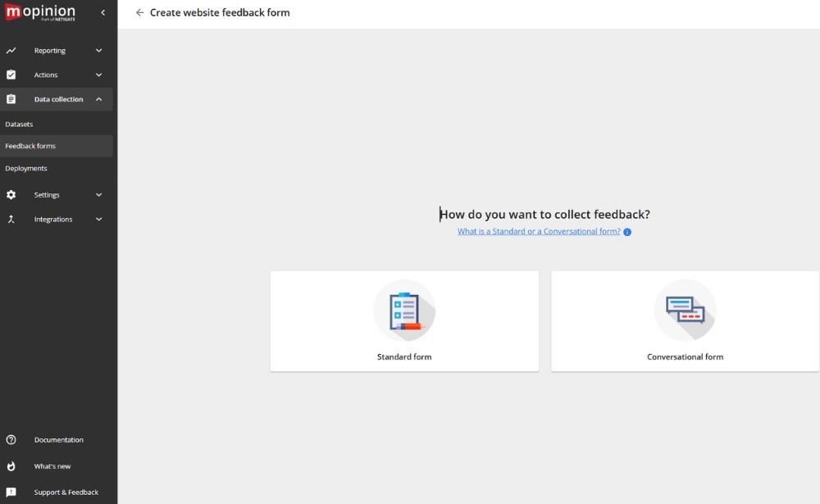Click the Mopinion logo
Screen dimensions: 820x504
[41, 12]
